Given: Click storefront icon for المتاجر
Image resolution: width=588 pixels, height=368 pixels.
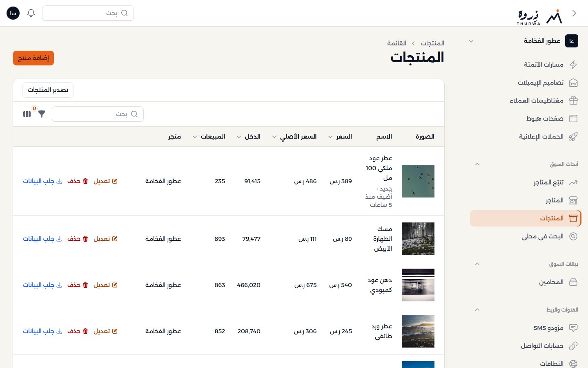Looking at the screenshot, I should pos(573,200).
